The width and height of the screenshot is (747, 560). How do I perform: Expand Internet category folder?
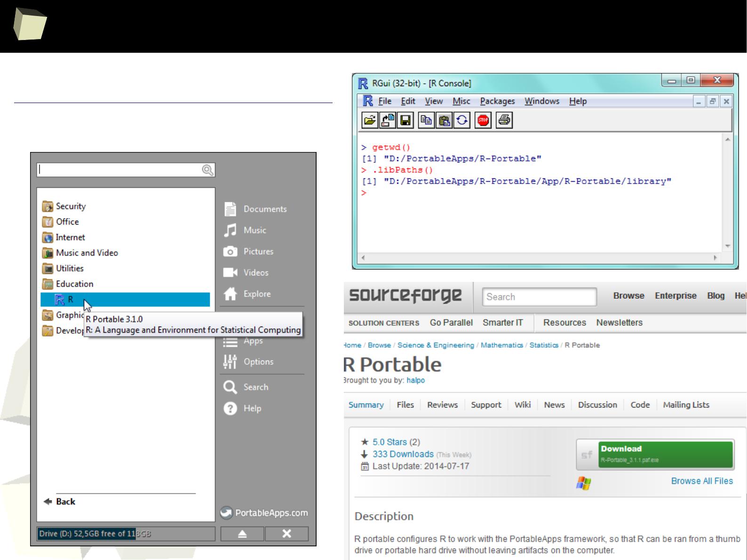tap(64, 237)
